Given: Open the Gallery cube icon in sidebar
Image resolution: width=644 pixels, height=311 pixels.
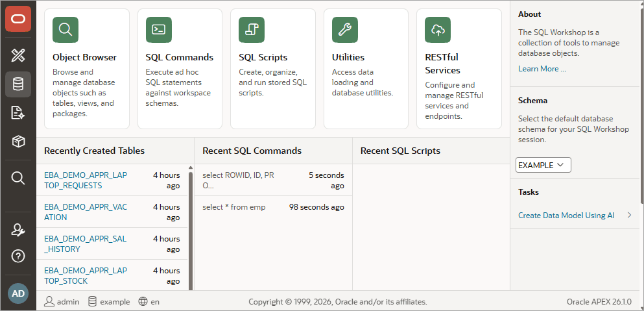Looking at the screenshot, I should [x=18, y=142].
